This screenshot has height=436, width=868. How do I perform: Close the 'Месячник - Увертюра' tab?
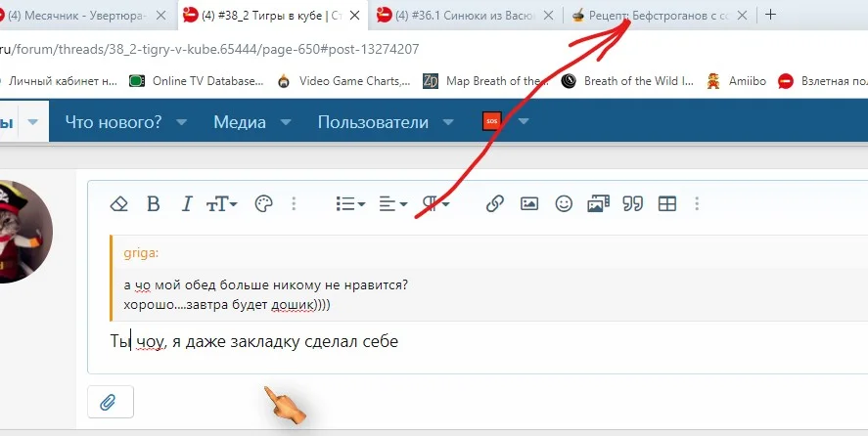pyautogui.click(x=160, y=16)
